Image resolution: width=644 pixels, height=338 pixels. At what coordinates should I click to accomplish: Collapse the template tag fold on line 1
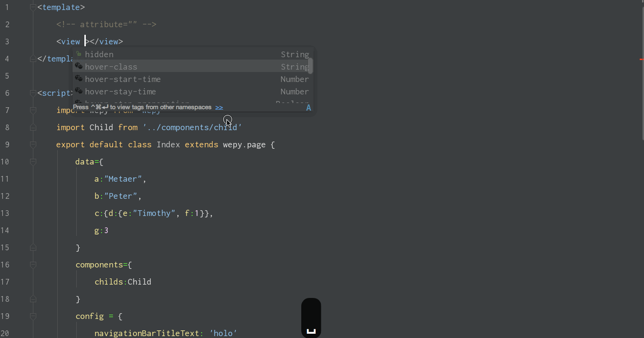coord(32,7)
